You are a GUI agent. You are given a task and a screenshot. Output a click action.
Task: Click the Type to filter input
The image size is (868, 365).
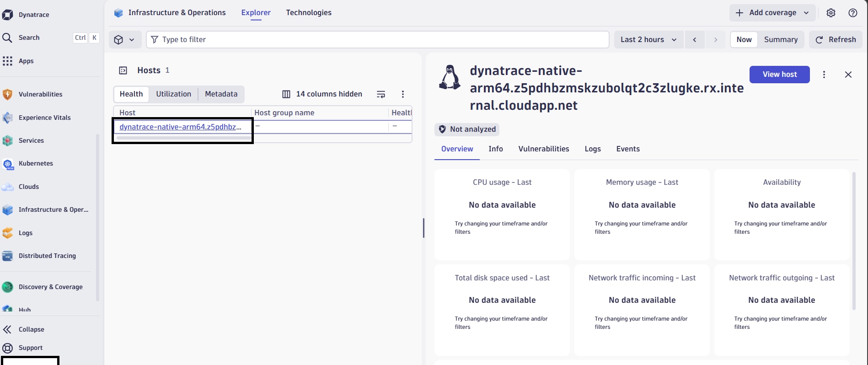point(378,39)
